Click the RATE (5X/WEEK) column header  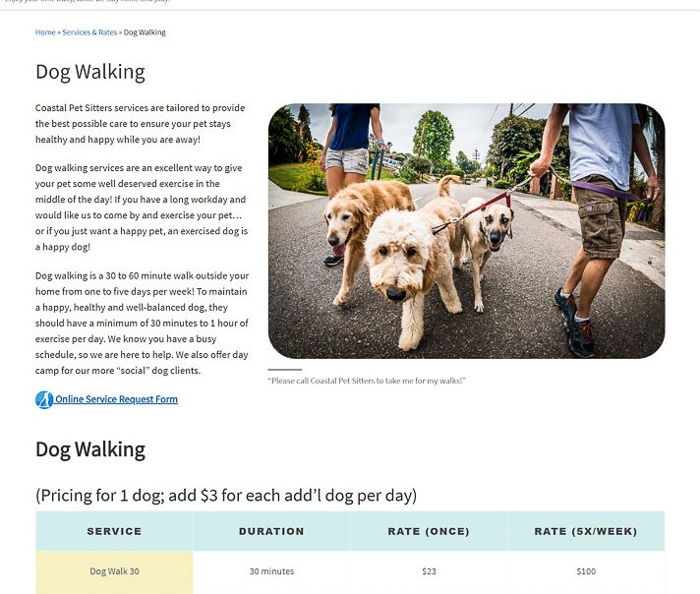coord(586,531)
